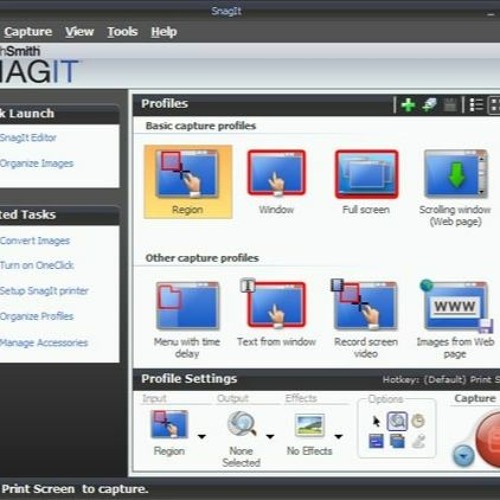This screenshot has width=500, height=500.
Task: Select Images from Web page profile
Action: point(455,319)
